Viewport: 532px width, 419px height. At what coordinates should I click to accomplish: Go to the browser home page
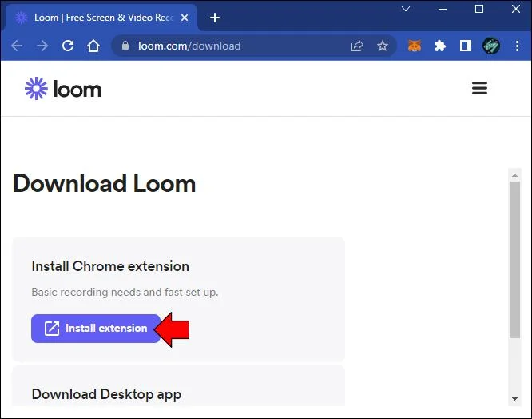93,46
